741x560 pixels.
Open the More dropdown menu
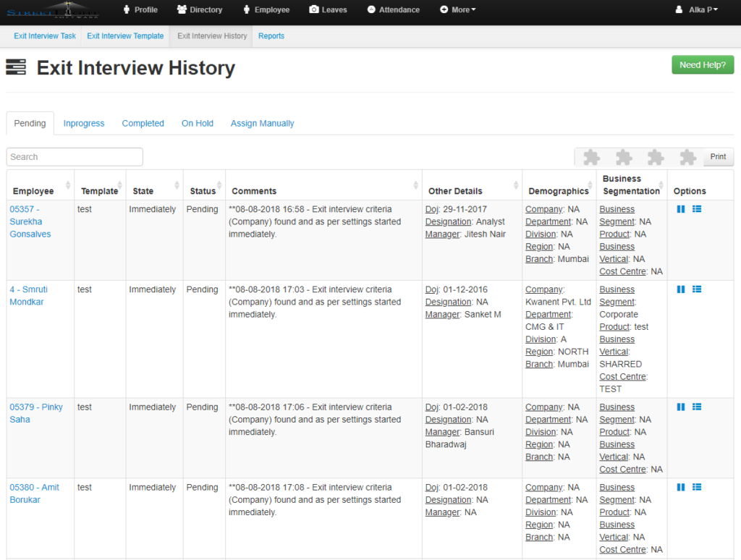457,9
